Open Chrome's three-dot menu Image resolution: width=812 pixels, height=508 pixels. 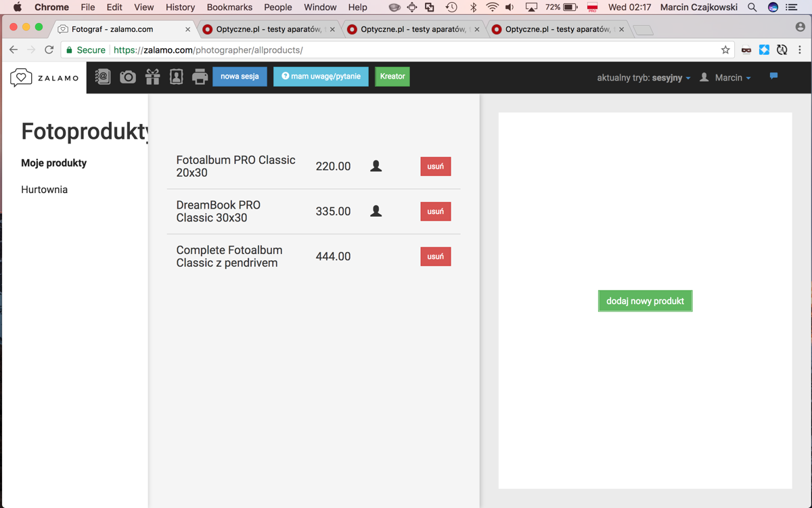(x=800, y=49)
